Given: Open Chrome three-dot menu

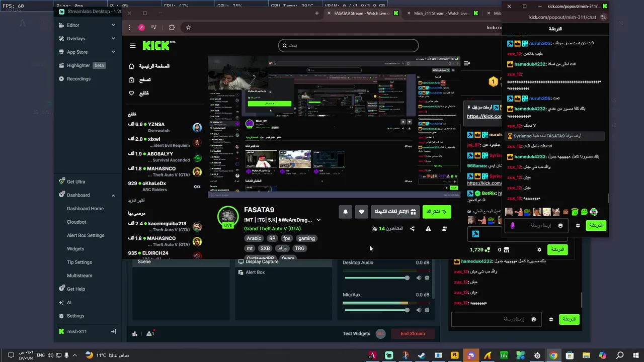Looking at the screenshot, I should pyautogui.click(x=129, y=28).
